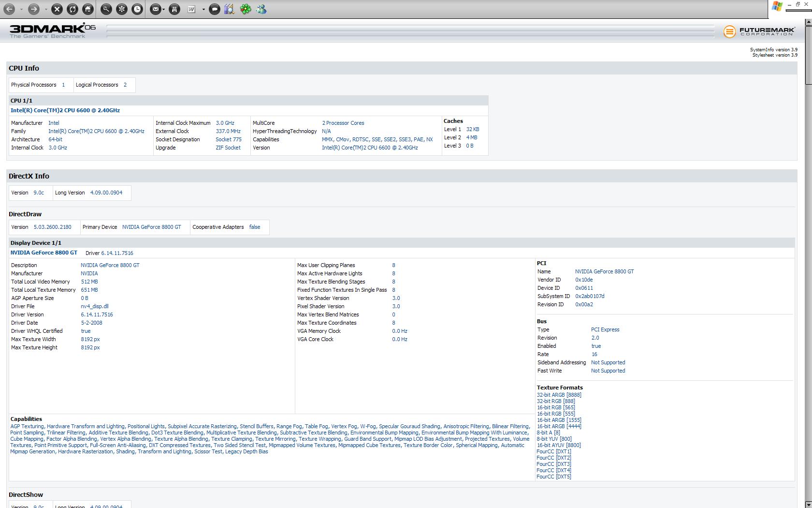Click the Socket Designation value Socket 775
812x508 pixels.
[x=229, y=139]
